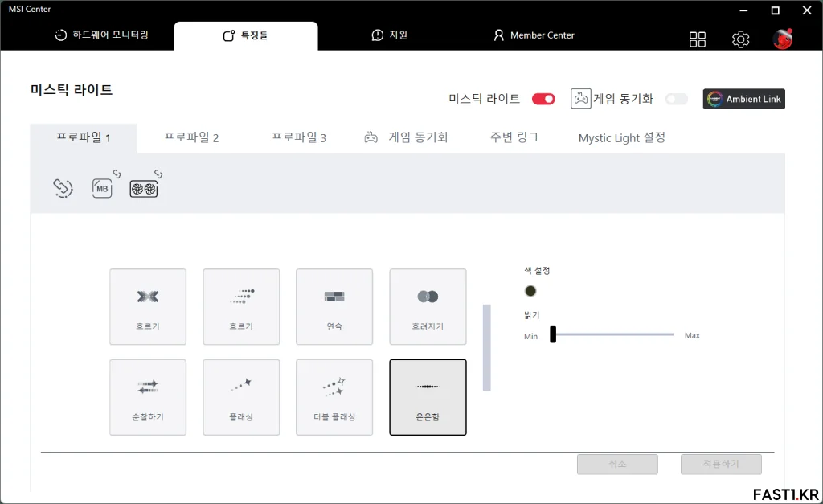Viewport: 823px width, 504px height.
Task: Open the Mystic Light 설정 tab
Action: pos(622,137)
